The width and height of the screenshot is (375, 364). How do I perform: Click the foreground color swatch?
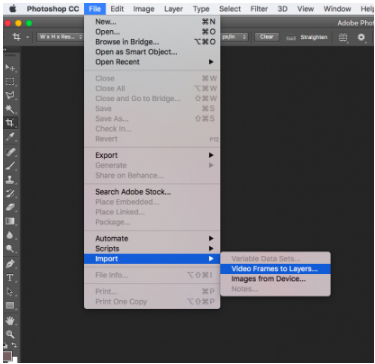point(7,355)
